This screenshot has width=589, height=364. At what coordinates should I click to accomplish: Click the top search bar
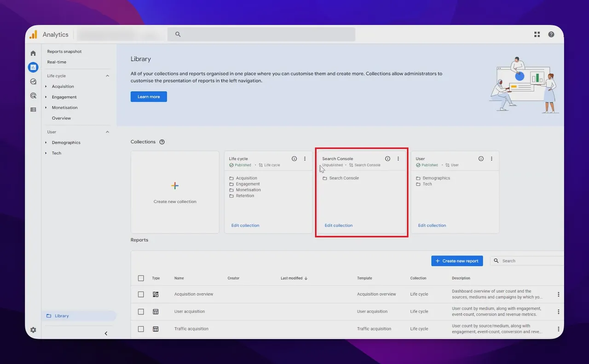click(261, 35)
